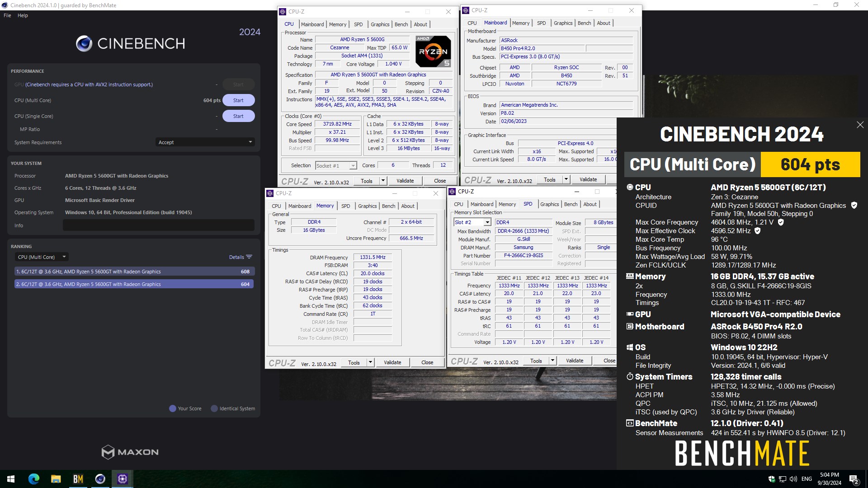868x488 pixels.
Task: Click the 604 pts yellow score box
Action: click(810, 164)
